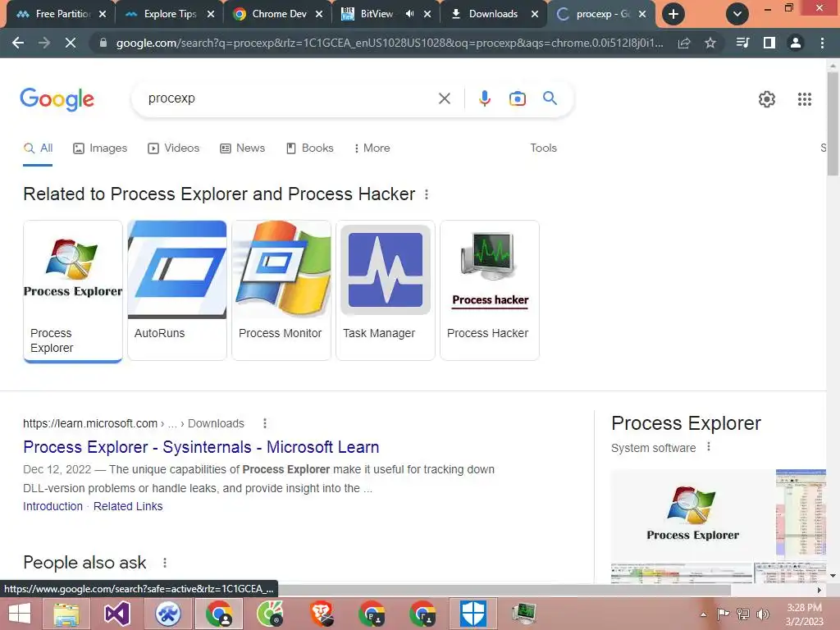Open Action Center flag in tray

point(724,614)
